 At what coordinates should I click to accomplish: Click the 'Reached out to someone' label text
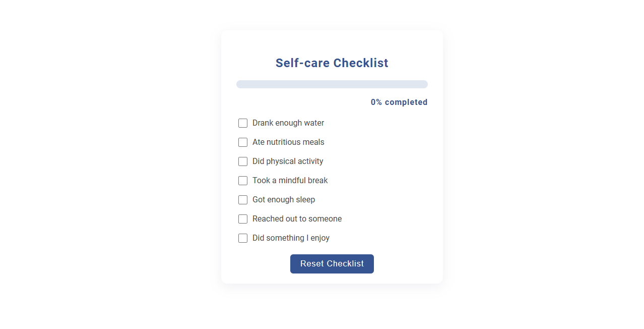coord(296,219)
